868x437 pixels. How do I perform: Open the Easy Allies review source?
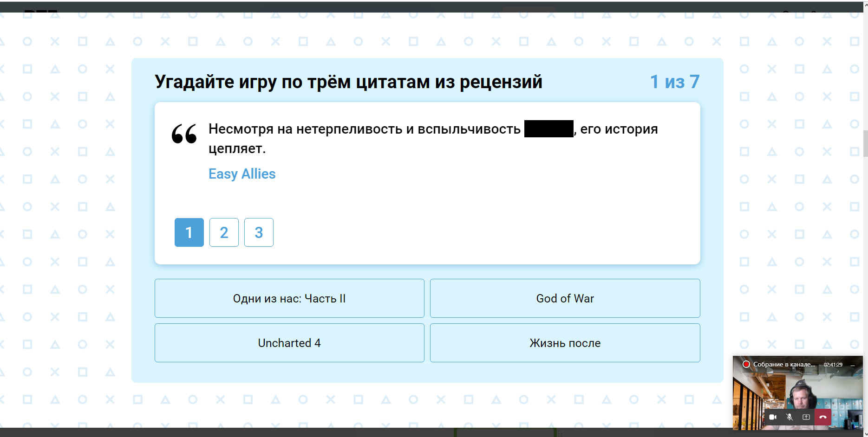242,174
